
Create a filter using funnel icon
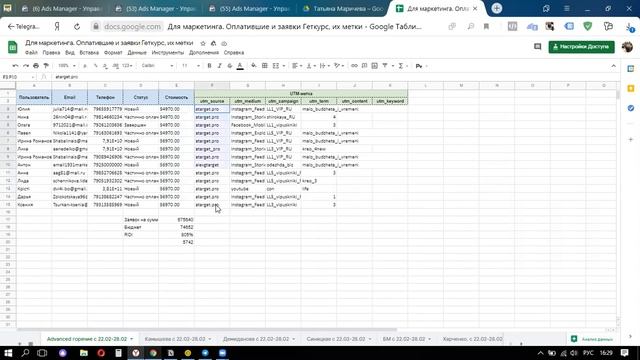coord(385,66)
